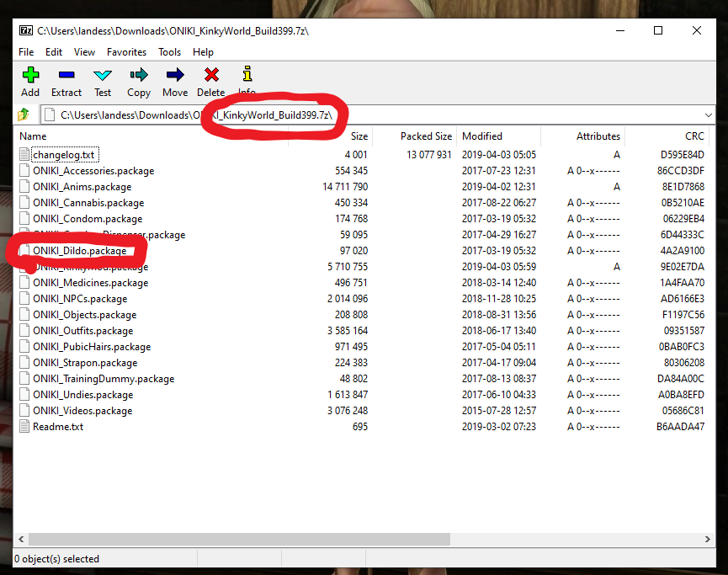Viewport: 728px width, 575px height.
Task: Click the 14 711 790 size value
Action: pyautogui.click(x=345, y=187)
